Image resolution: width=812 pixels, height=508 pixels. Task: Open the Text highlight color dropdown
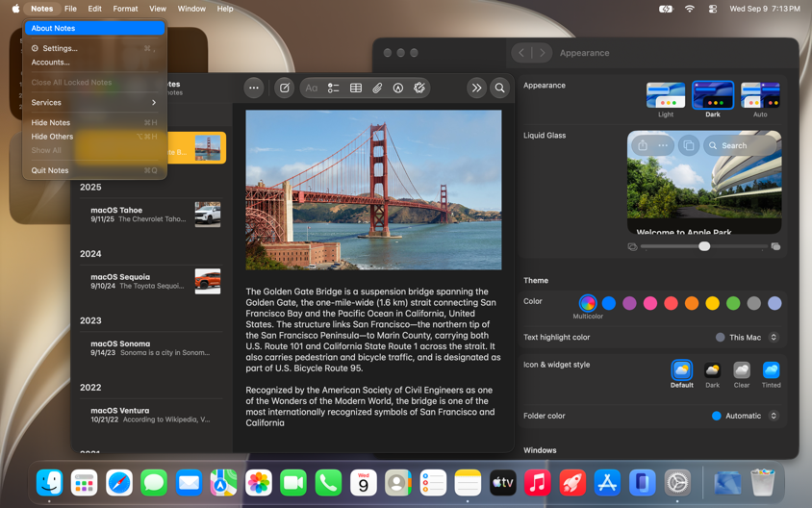click(747, 337)
